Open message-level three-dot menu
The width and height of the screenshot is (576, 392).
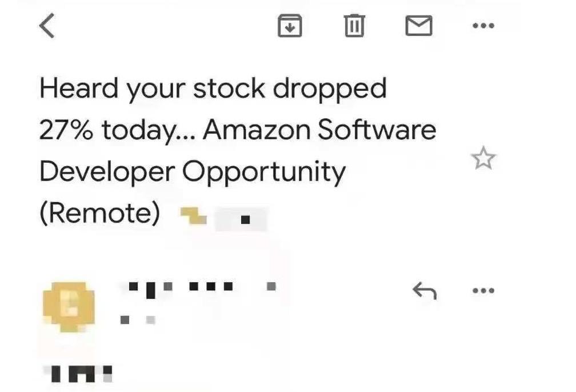[483, 291]
